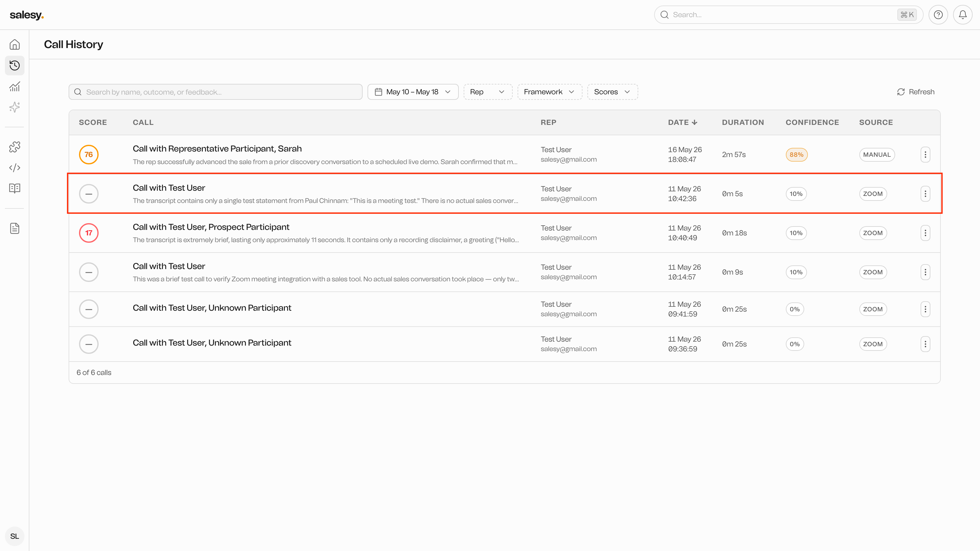This screenshot has height=551, width=980.
Task: Select the Call History clock icon
Action: [14, 66]
